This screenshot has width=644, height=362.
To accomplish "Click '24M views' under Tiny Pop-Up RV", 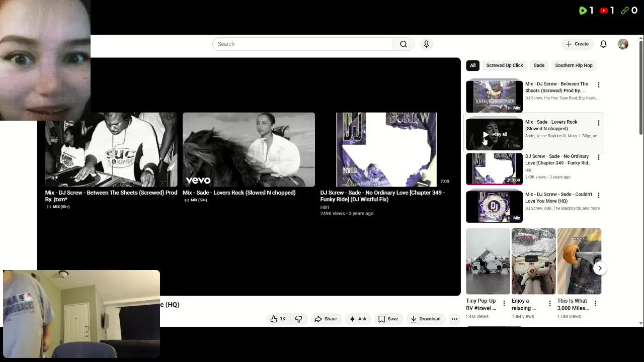I will coord(477,317).
